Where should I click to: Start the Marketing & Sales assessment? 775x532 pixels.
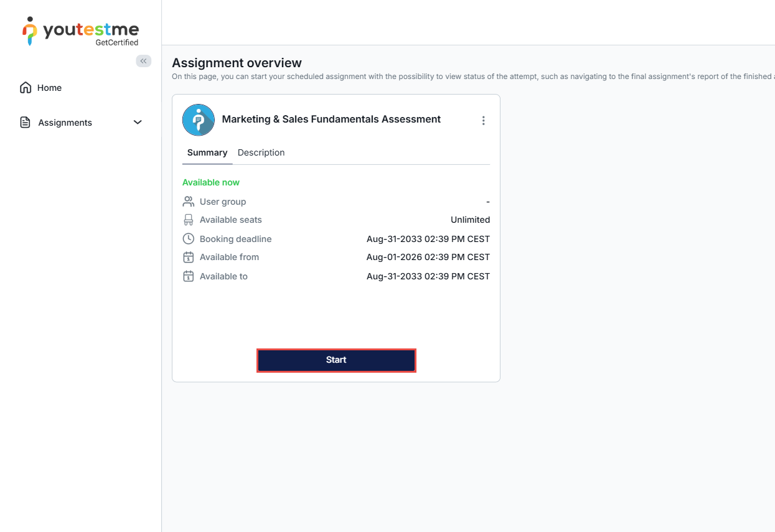[x=336, y=360]
